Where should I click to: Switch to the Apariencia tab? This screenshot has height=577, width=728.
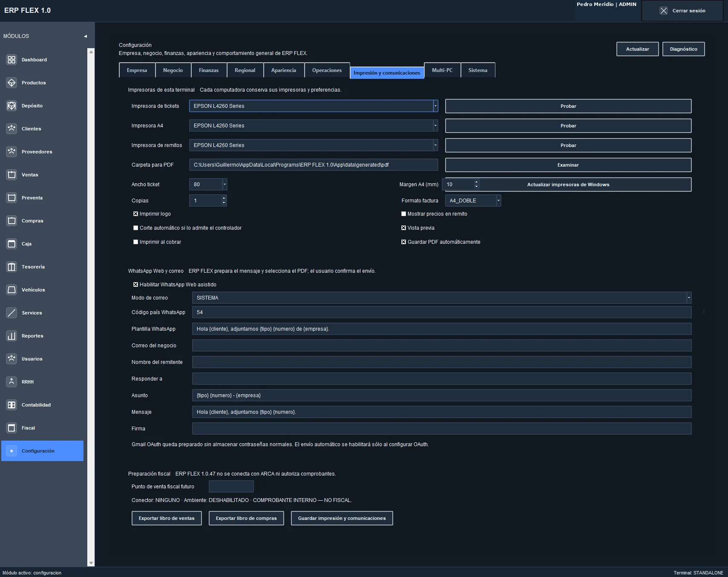(284, 70)
